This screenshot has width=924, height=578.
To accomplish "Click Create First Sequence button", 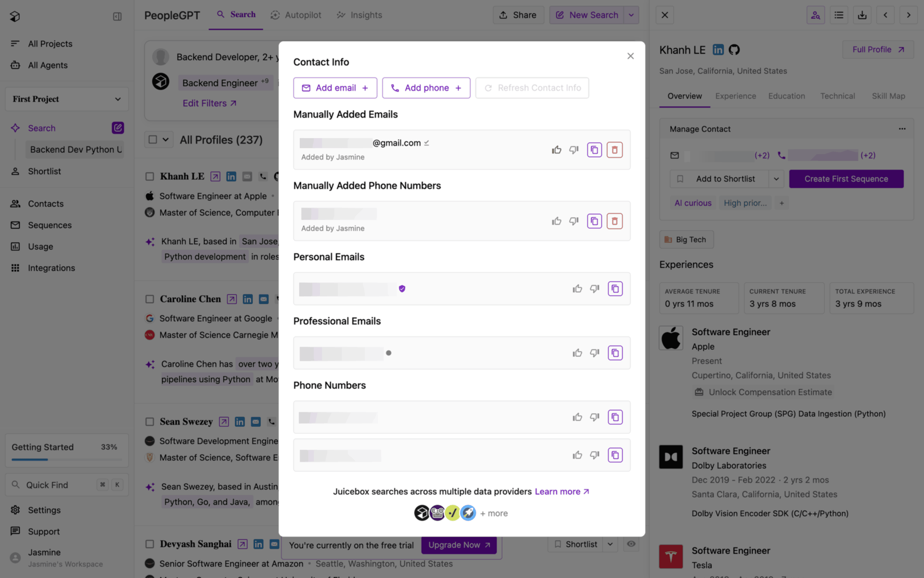I will [x=846, y=179].
